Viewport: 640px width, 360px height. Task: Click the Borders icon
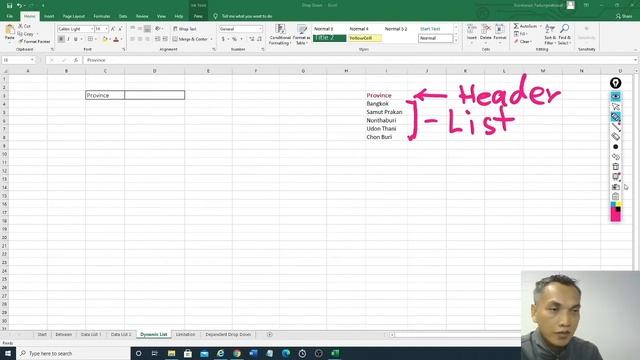90,39
